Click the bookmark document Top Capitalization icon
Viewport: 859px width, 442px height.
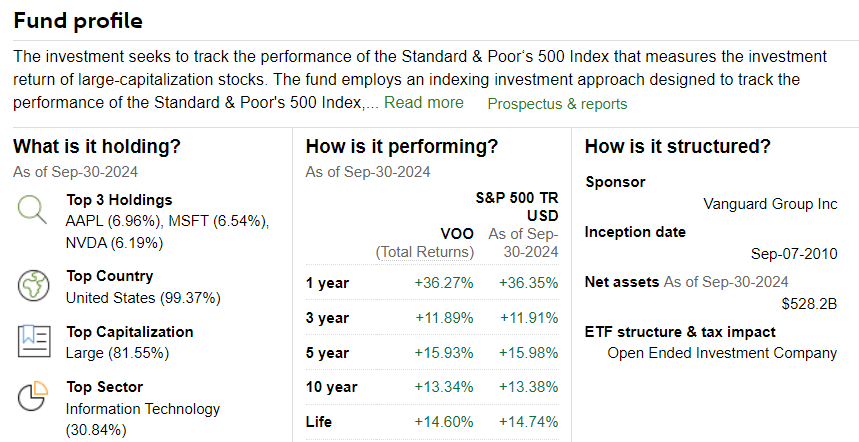tap(34, 341)
